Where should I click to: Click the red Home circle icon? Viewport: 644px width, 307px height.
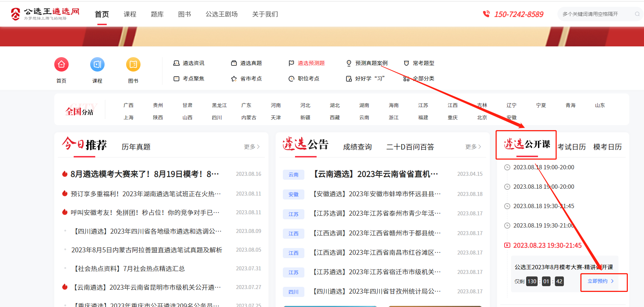click(x=61, y=64)
